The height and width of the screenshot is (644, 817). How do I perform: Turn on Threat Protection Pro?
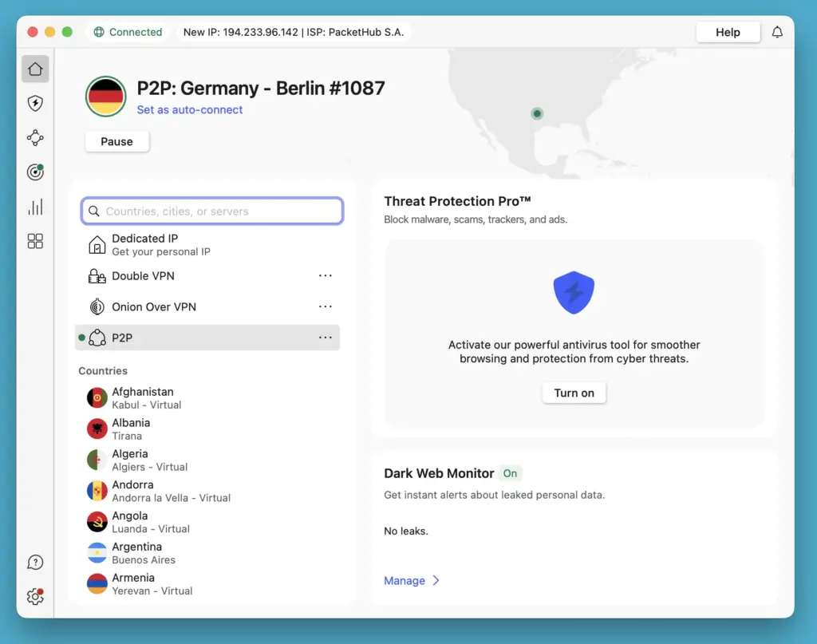click(x=574, y=393)
